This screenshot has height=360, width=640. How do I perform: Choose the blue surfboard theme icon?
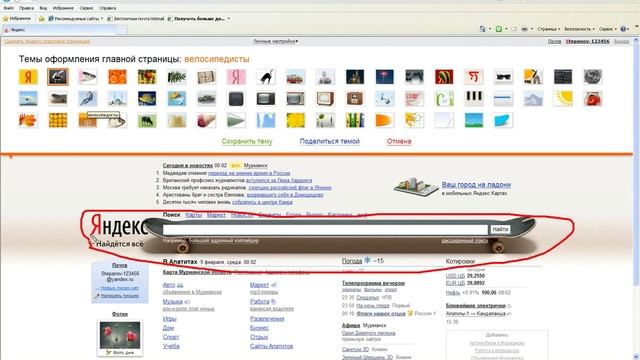pos(503,120)
